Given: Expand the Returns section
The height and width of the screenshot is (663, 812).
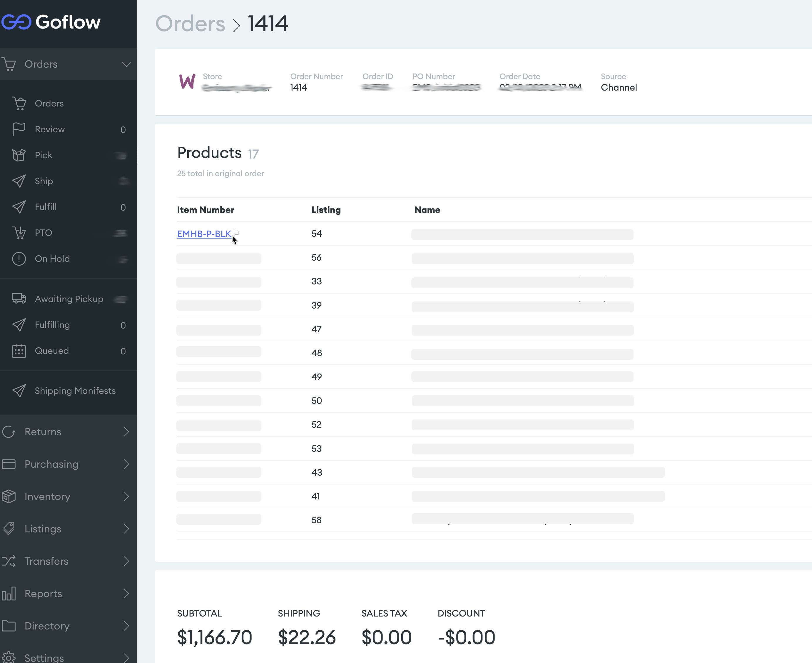Looking at the screenshot, I should pyautogui.click(x=126, y=432).
